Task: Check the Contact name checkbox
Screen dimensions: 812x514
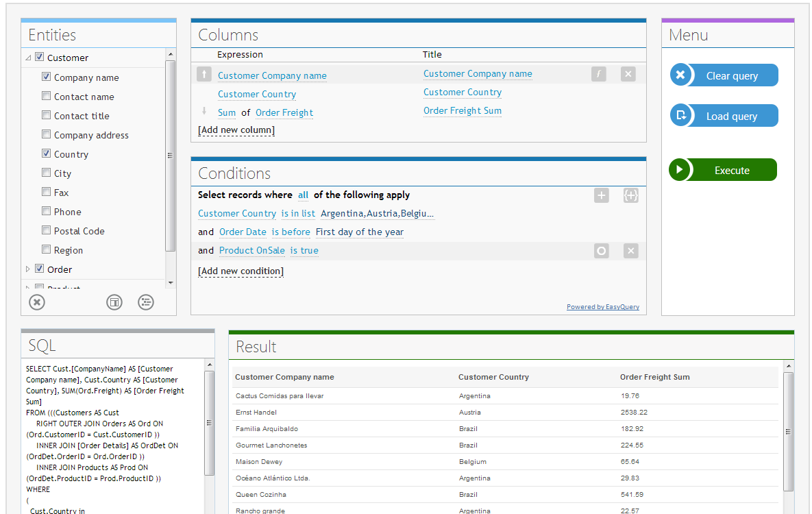Action: coord(46,96)
